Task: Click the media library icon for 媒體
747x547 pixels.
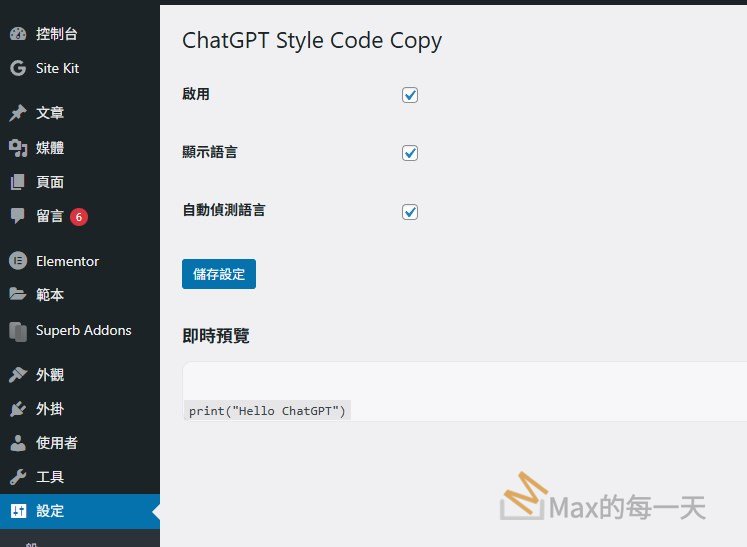Action: 17,148
